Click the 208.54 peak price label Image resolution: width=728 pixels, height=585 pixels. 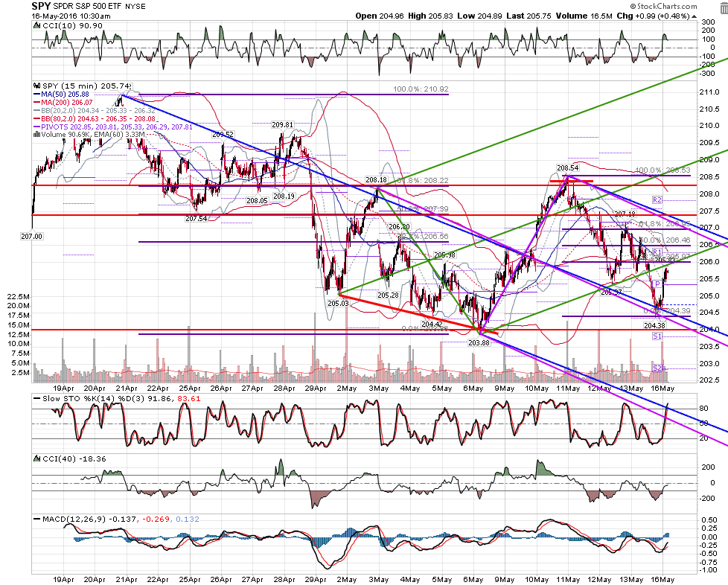(x=568, y=168)
